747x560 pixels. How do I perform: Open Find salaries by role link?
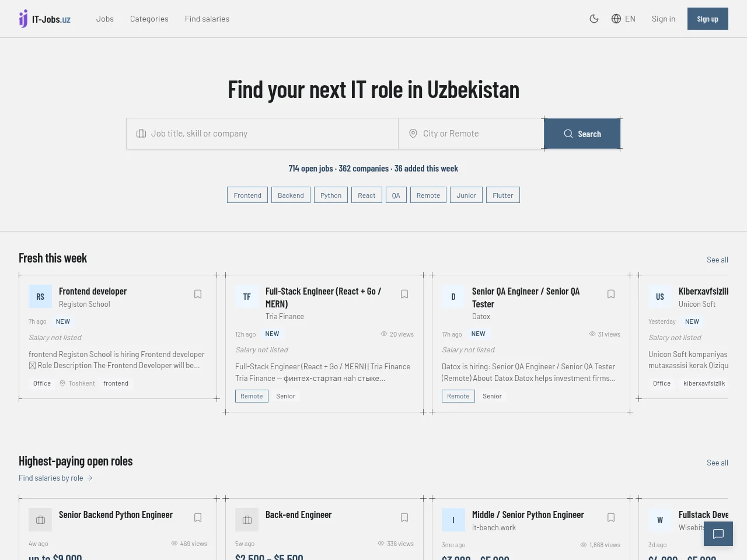(x=55, y=478)
